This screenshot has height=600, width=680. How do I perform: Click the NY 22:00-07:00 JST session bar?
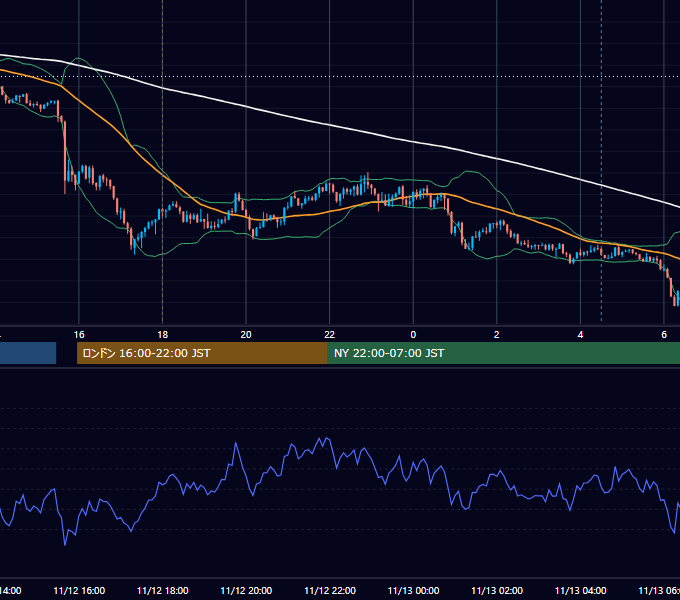503,353
